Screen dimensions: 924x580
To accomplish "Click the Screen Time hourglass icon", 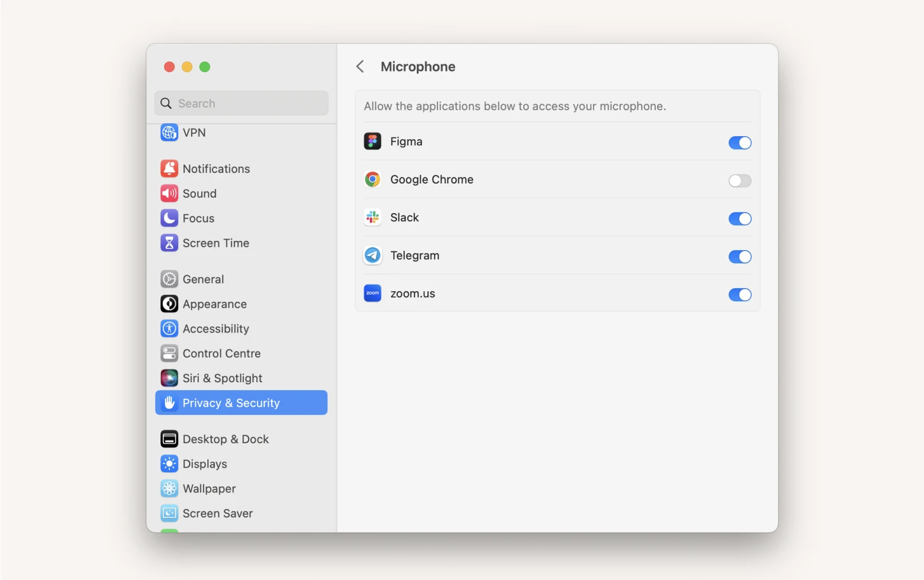I will (169, 243).
